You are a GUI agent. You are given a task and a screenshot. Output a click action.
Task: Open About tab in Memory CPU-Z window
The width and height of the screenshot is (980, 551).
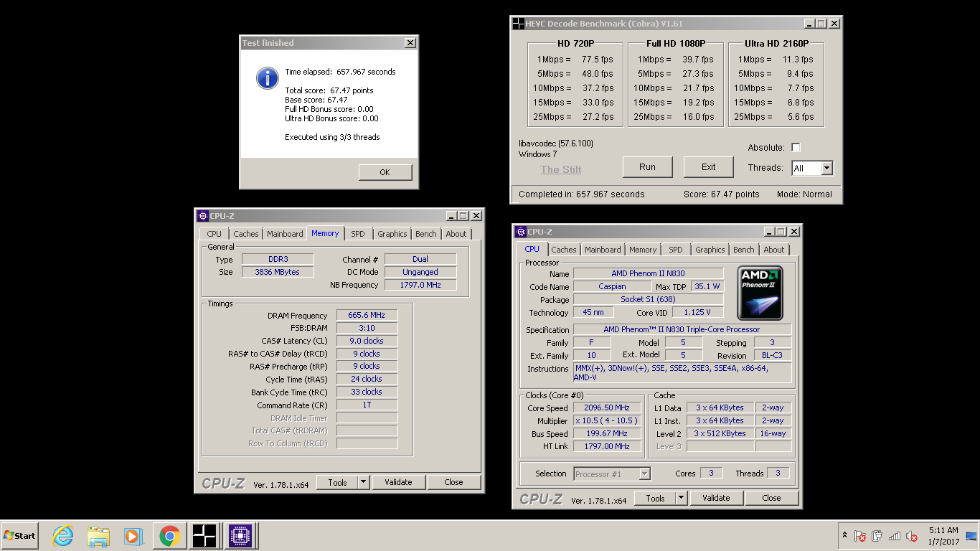click(456, 234)
